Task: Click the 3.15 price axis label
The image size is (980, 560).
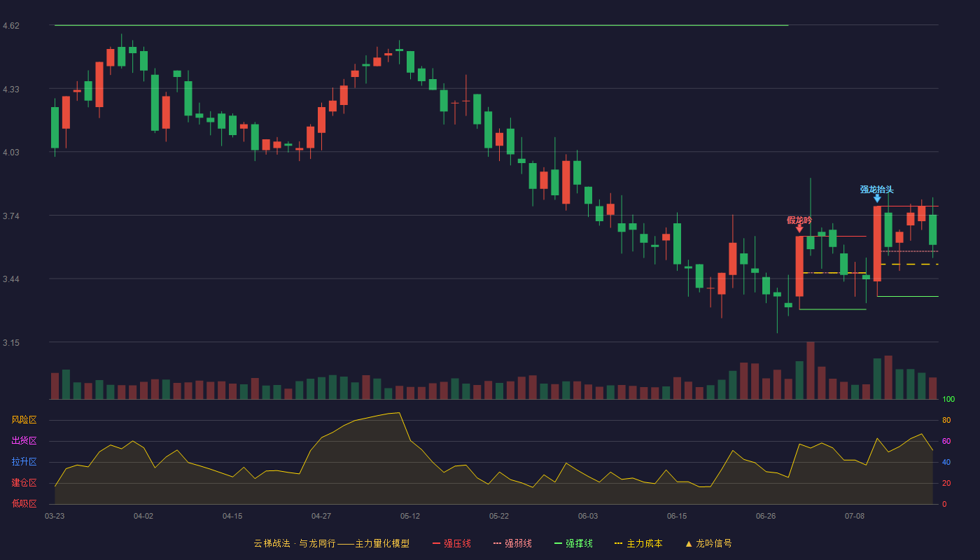Action: pyautogui.click(x=11, y=343)
